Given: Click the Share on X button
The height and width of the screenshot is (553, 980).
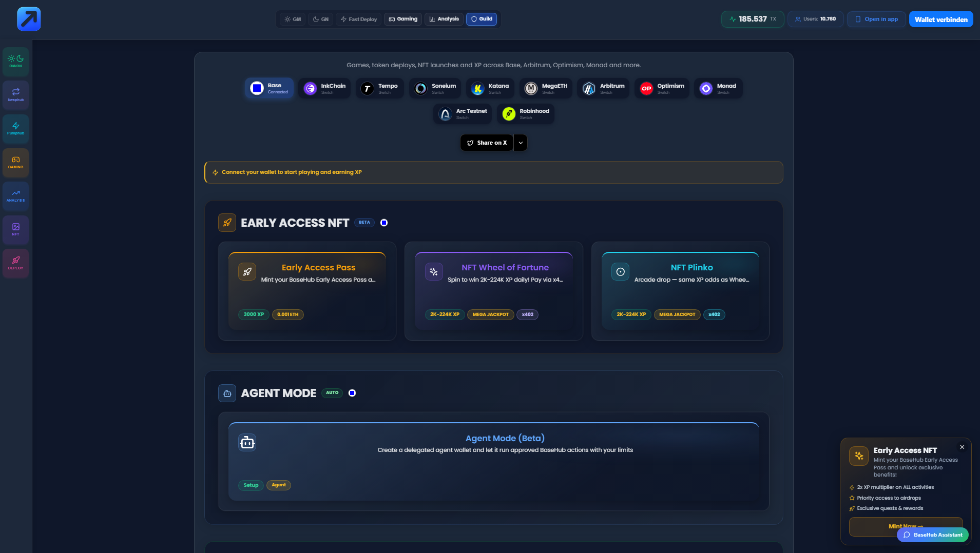Looking at the screenshot, I should (487, 143).
